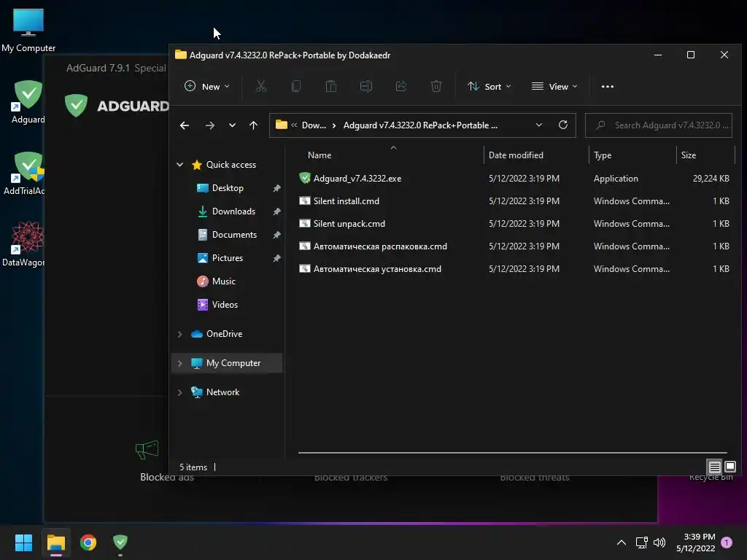This screenshot has width=747, height=560.
Task: Open the See more (three dots) menu
Action: tap(608, 87)
